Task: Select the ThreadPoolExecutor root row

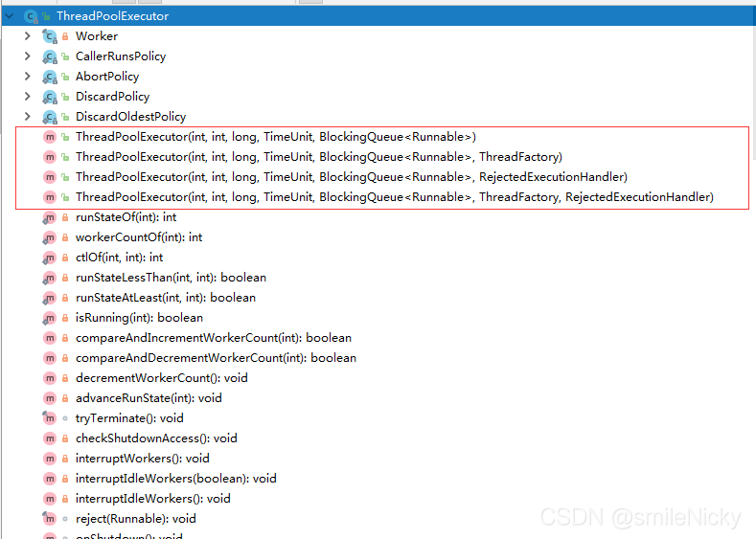Action: pos(378,16)
